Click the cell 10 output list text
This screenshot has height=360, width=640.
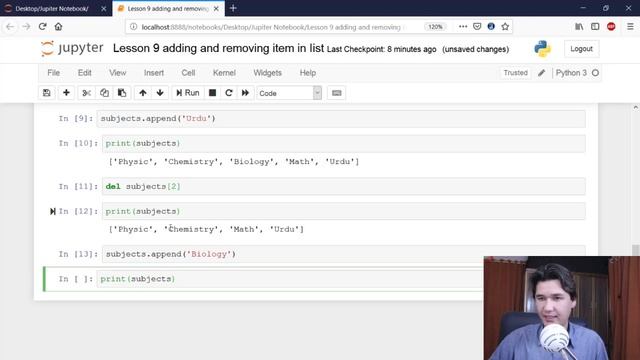point(234,162)
